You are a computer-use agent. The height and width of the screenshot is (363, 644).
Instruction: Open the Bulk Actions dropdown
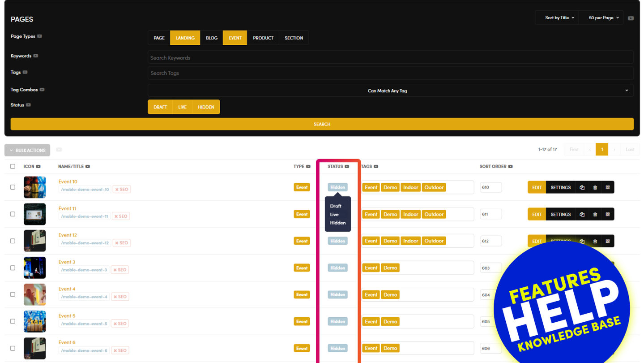27,150
